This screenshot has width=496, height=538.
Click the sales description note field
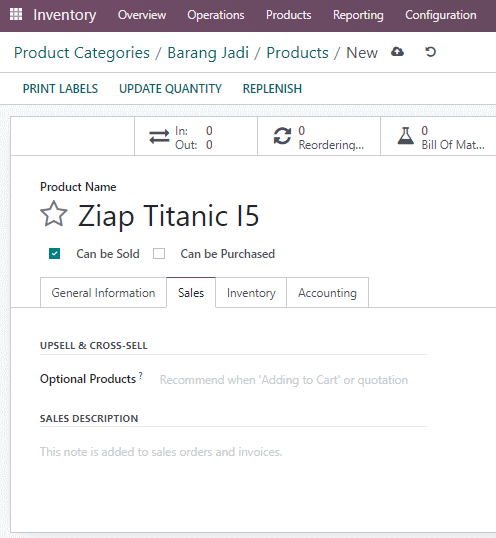234,452
